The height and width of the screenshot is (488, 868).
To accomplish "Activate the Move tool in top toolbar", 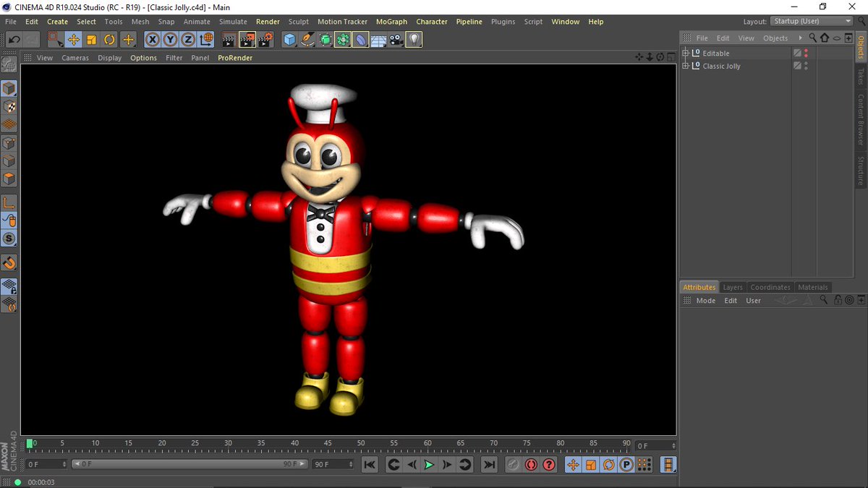I will [x=74, y=40].
